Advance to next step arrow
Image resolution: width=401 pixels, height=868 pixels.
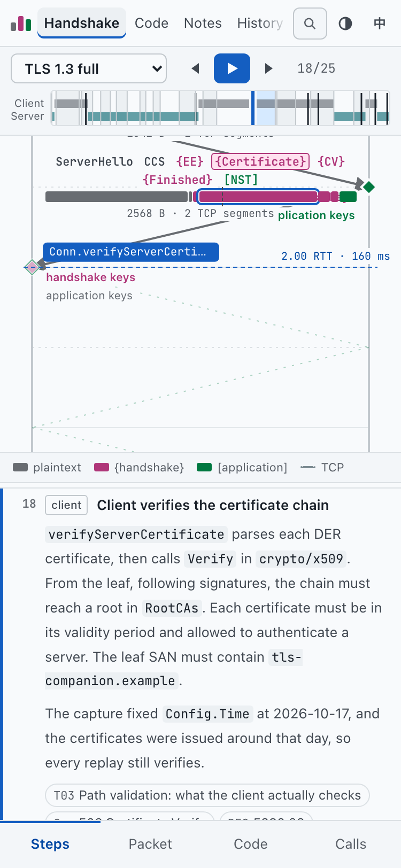coord(268,68)
